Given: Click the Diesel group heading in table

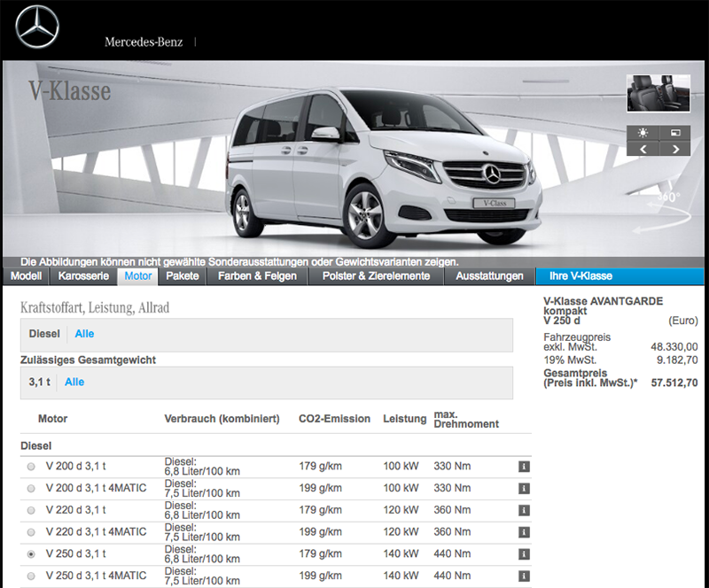Looking at the screenshot, I should coord(36,446).
